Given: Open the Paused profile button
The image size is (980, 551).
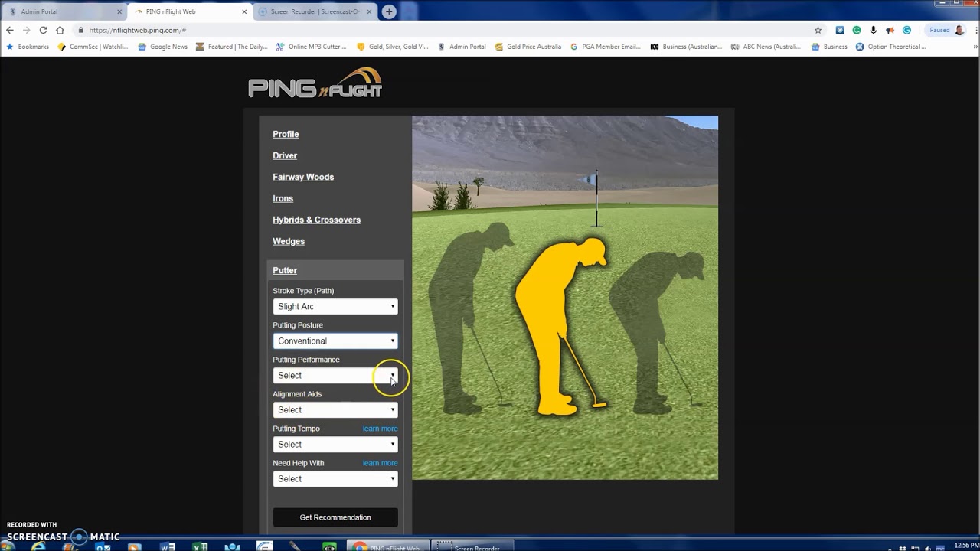Looking at the screenshot, I should 946,30.
